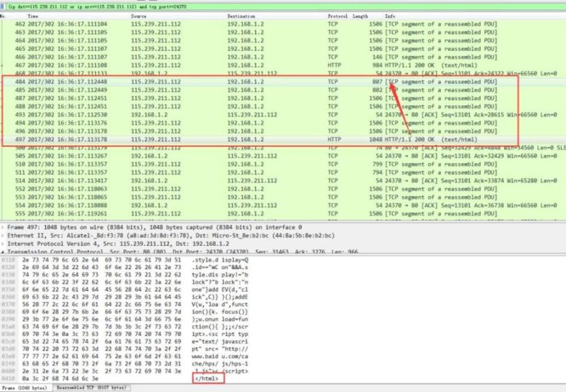Sort packets by the Source column header
Image resolution: width=566 pixels, height=392 pixels.
coord(139,16)
